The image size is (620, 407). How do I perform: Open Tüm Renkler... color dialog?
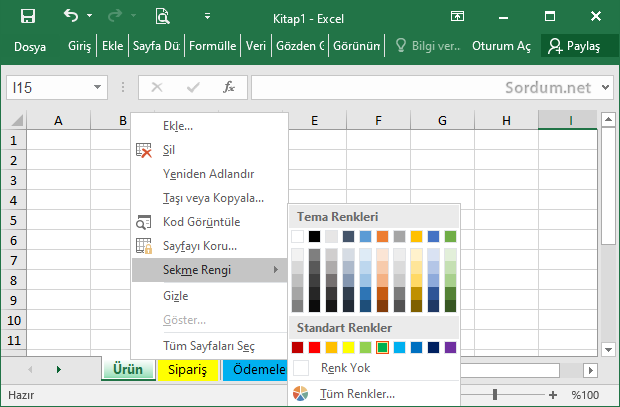point(374,394)
